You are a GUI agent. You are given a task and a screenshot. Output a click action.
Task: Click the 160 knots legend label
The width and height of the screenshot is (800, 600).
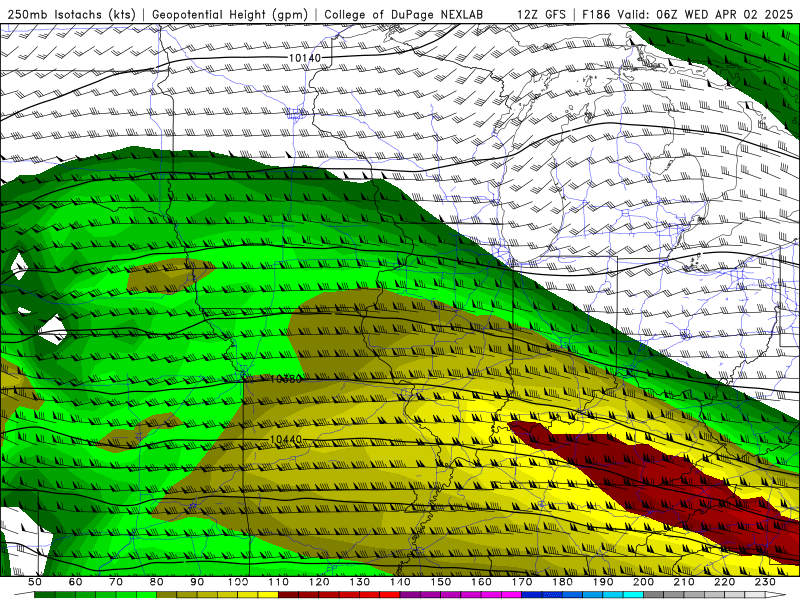pyautogui.click(x=482, y=582)
